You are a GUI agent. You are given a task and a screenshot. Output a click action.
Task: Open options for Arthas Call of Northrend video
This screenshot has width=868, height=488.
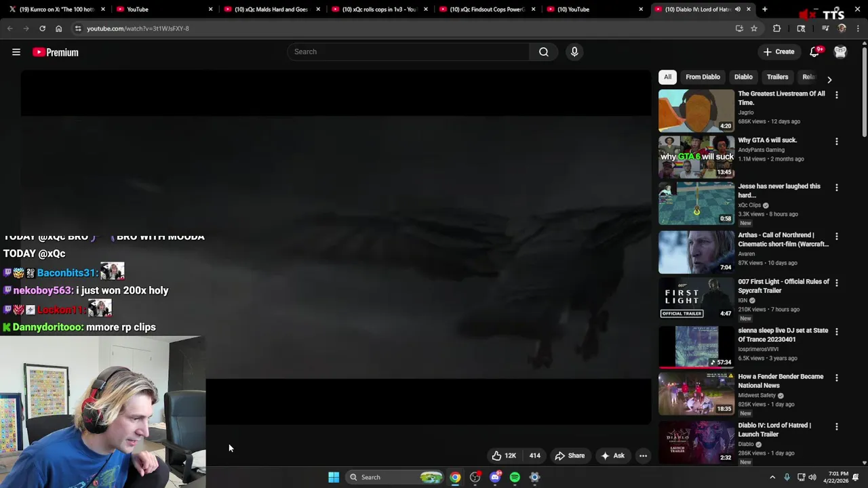836,237
